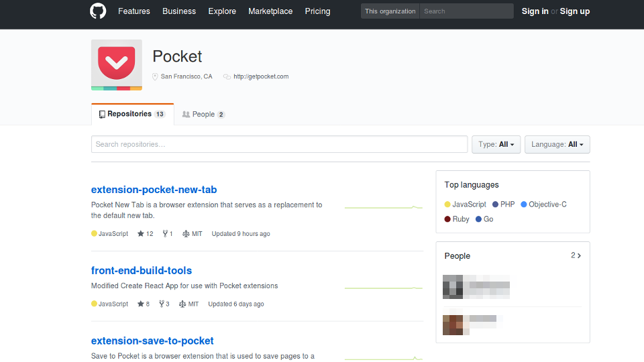This screenshot has height=362, width=644.
Task: Open the Type: All dropdown
Action: click(496, 145)
